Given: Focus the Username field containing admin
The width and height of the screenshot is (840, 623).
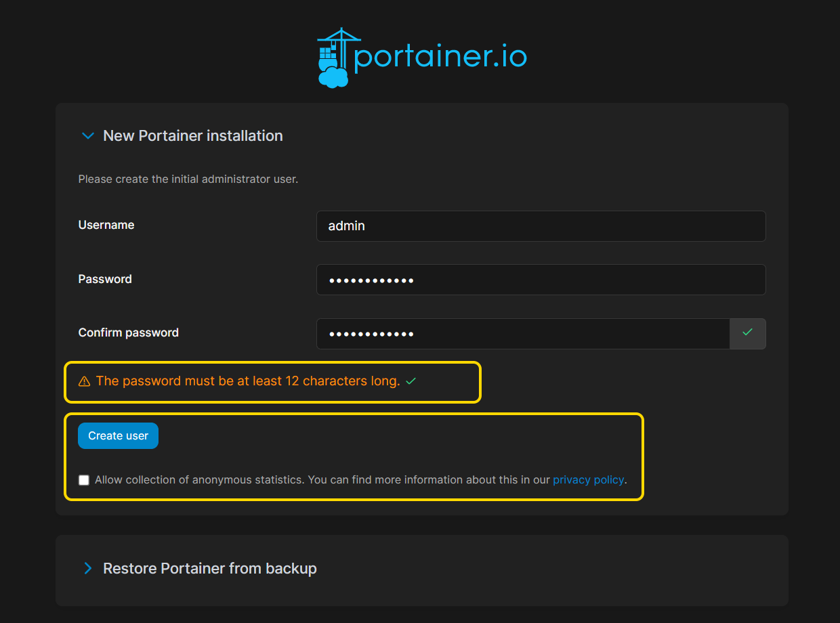Looking at the screenshot, I should pyautogui.click(x=541, y=226).
